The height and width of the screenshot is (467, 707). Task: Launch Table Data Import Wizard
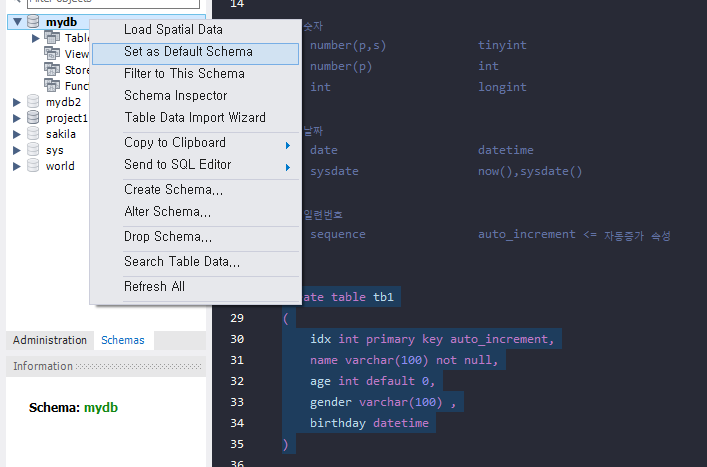coord(195,118)
